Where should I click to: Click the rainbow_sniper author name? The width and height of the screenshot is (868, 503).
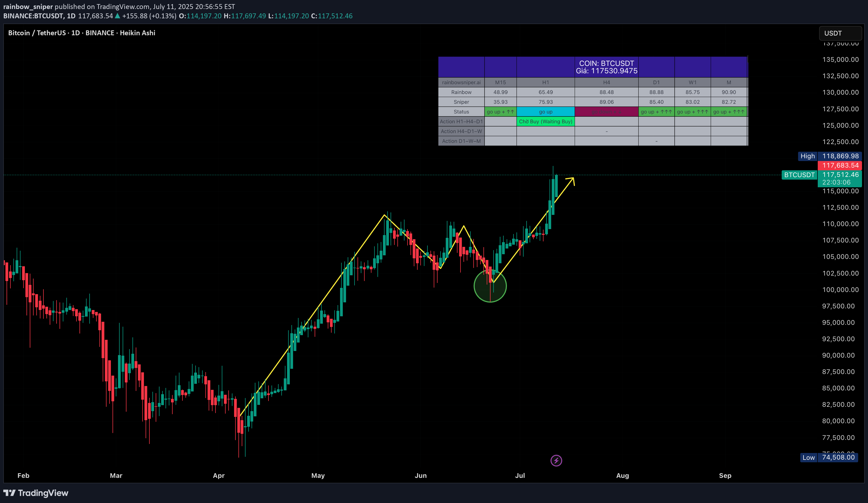28,7
